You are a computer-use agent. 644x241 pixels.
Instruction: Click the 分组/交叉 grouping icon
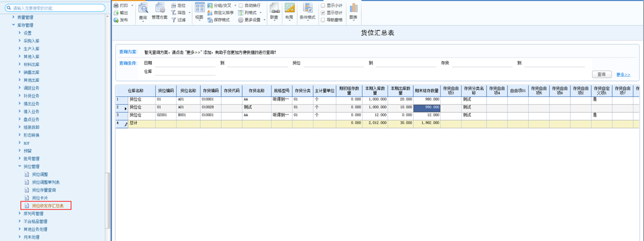210,6
